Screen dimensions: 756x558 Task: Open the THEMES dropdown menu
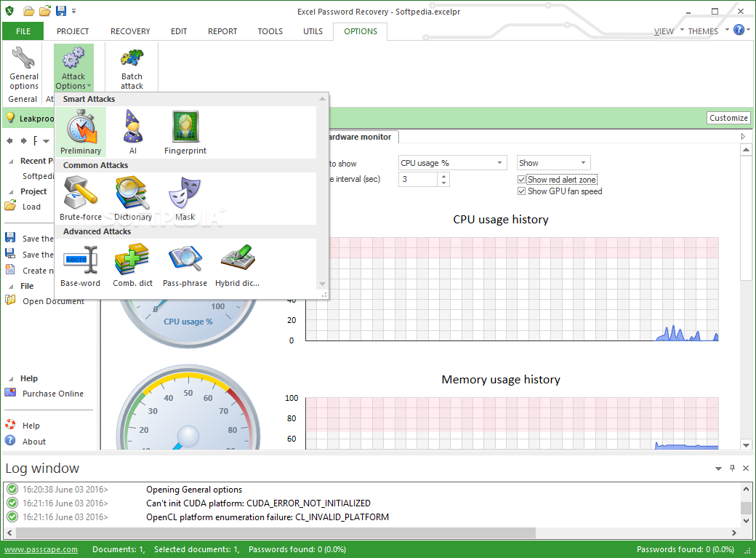pyautogui.click(x=708, y=31)
